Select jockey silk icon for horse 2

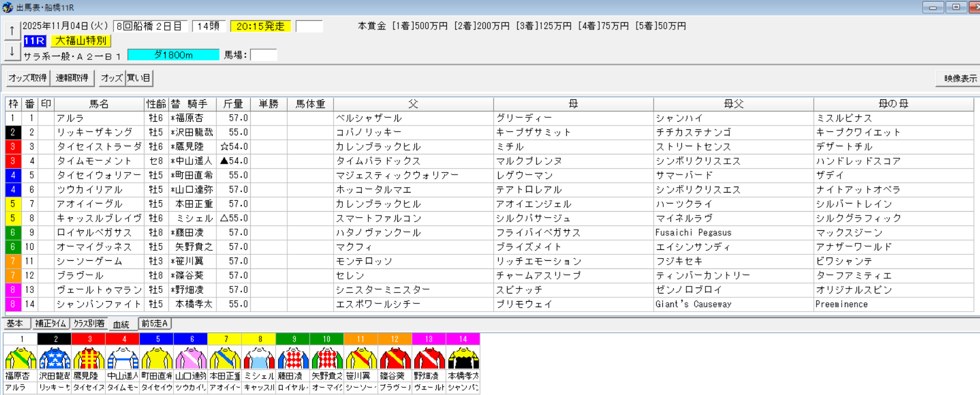(x=55, y=358)
